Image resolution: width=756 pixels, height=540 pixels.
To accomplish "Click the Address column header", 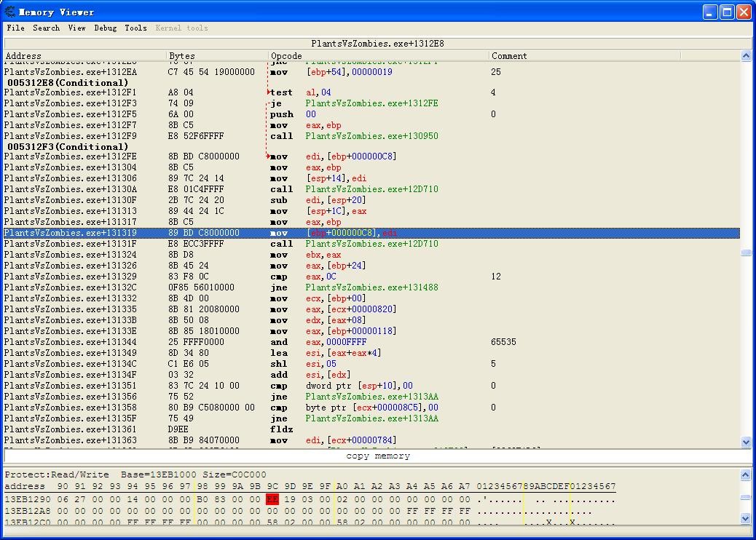I will [x=85, y=56].
